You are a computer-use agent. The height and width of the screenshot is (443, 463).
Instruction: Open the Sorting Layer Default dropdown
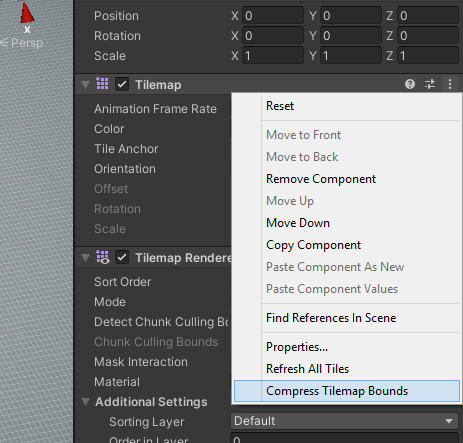click(x=344, y=421)
